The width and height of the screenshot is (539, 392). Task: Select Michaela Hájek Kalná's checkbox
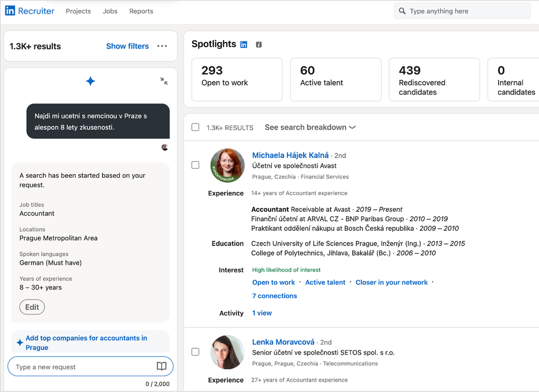tap(195, 165)
